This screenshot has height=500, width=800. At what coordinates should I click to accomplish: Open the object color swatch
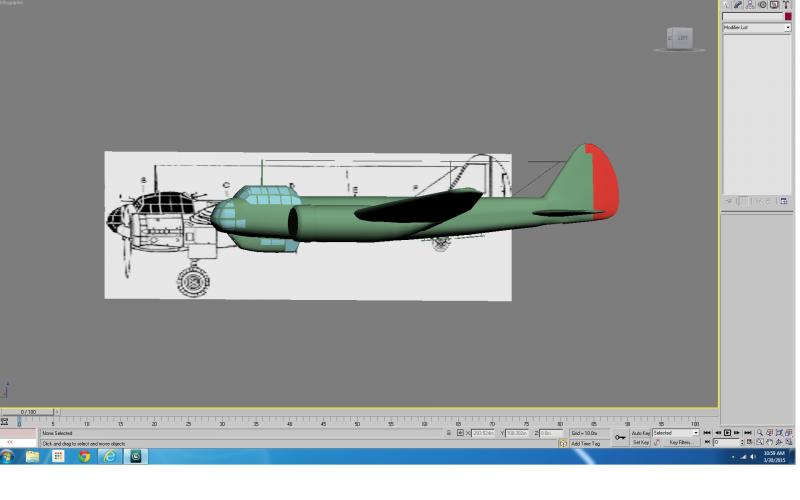[788, 16]
